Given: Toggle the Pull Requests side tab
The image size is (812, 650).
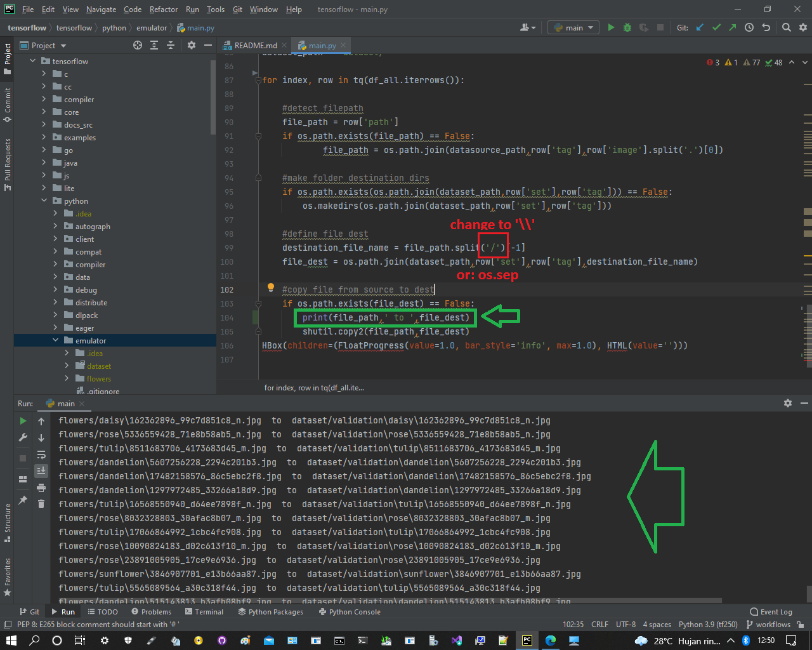Looking at the screenshot, I should pyautogui.click(x=7, y=164).
